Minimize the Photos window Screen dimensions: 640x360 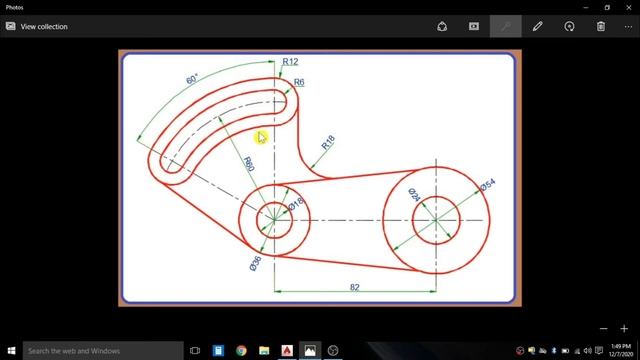pyautogui.click(x=586, y=7)
